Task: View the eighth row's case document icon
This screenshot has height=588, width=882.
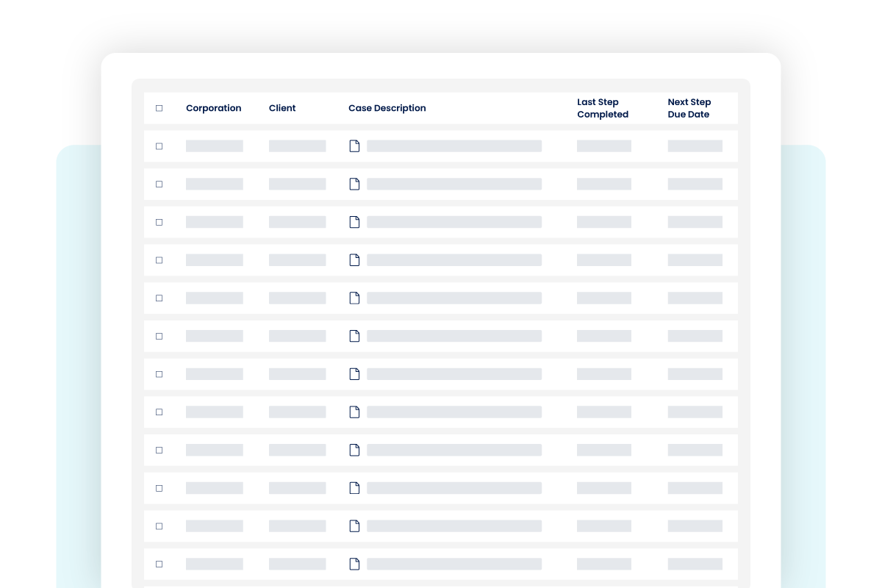Action: pyautogui.click(x=354, y=412)
